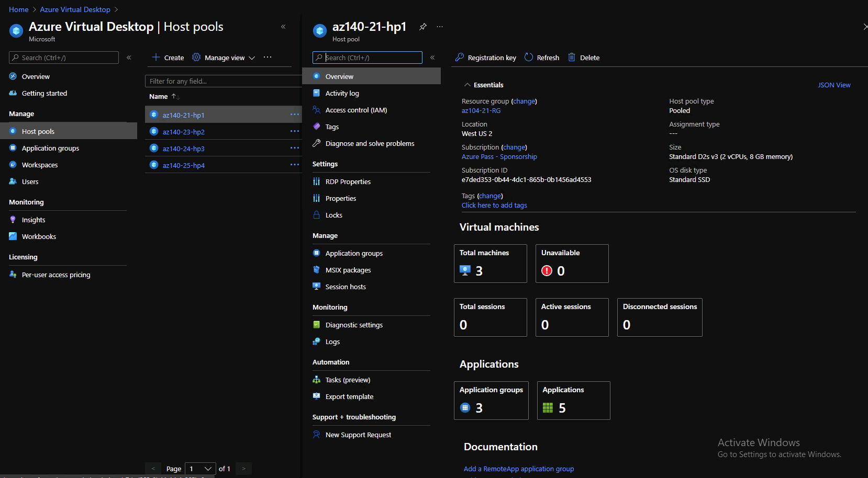Open RDP Properties under Settings
Viewport: 868px width, 478px height.
pyautogui.click(x=348, y=181)
